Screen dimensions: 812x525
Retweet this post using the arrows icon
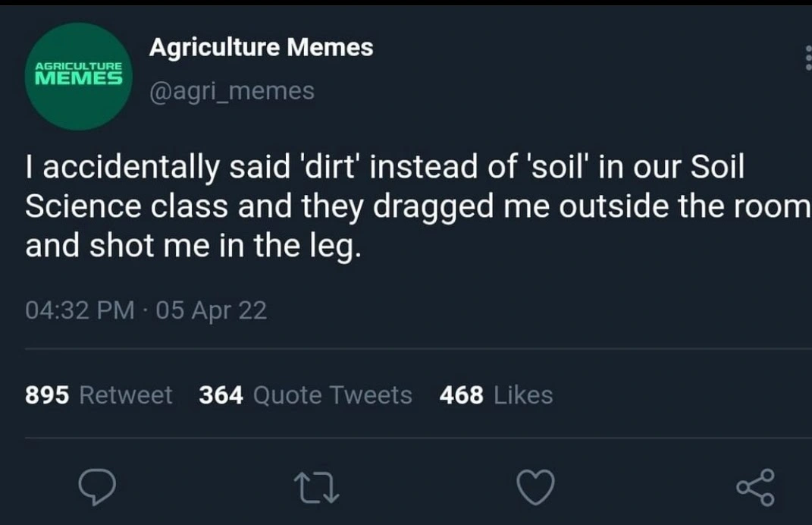[315, 486]
